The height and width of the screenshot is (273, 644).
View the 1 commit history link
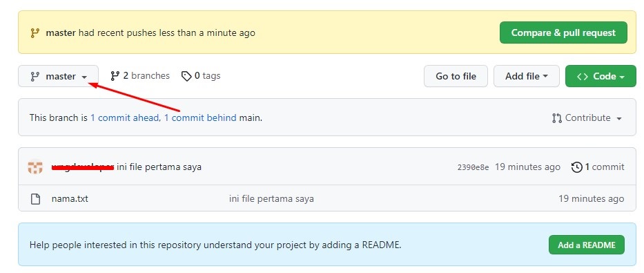click(598, 167)
